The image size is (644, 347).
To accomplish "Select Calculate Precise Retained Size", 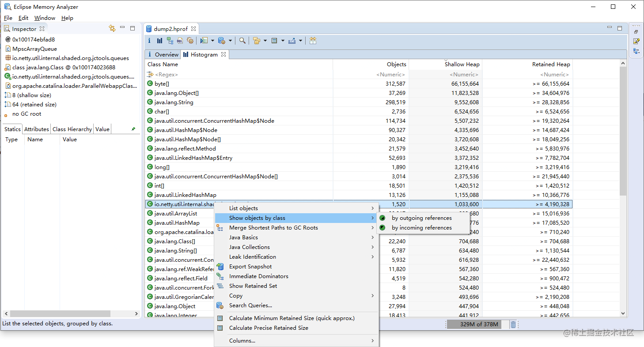I will [x=296, y=328].
